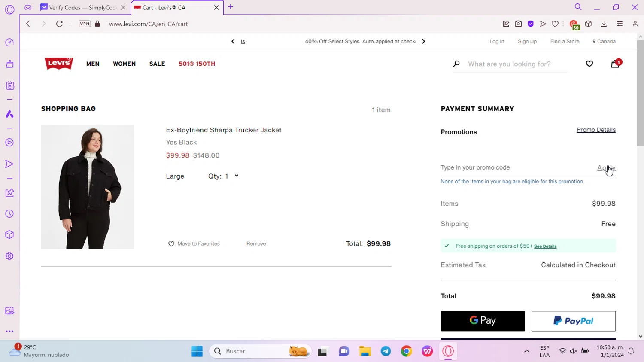Open File Explorer from the taskbar
This screenshot has width=644, height=362.
click(365, 351)
